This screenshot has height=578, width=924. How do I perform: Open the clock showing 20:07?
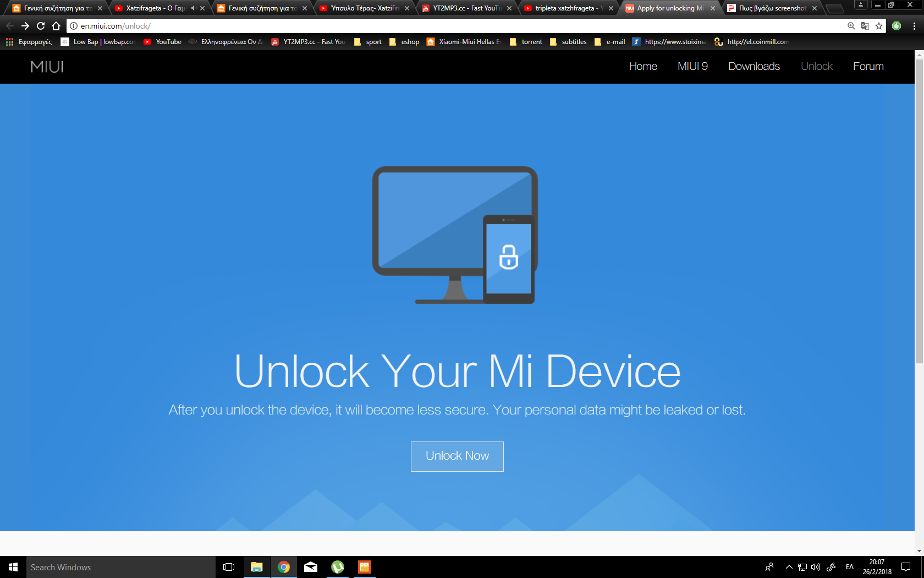pyautogui.click(x=877, y=567)
